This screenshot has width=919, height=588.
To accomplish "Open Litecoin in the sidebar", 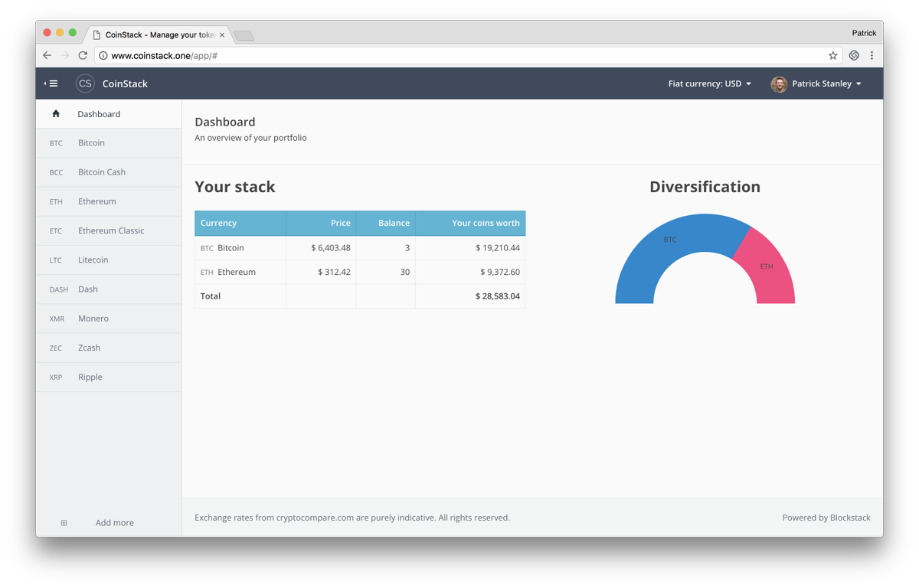I will click(109, 260).
